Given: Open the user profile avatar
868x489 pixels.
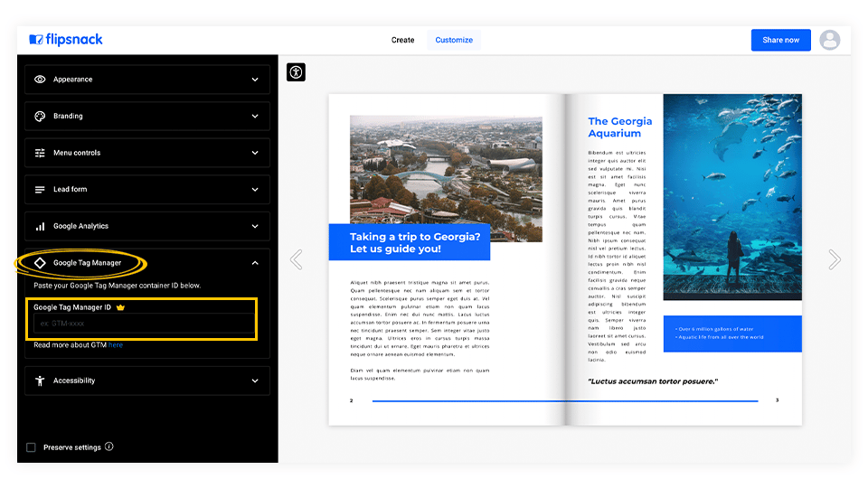Looking at the screenshot, I should [x=829, y=40].
